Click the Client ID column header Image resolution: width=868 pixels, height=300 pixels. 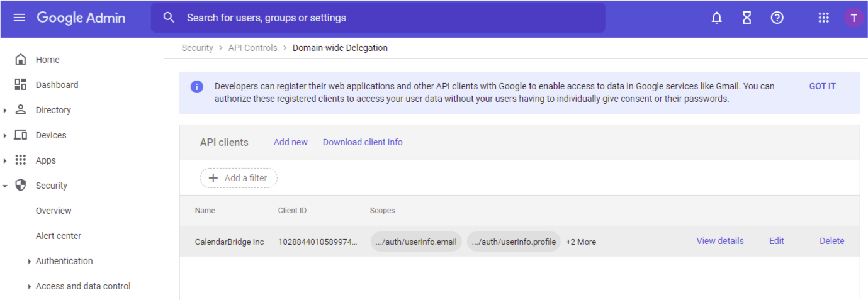click(292, 211)
